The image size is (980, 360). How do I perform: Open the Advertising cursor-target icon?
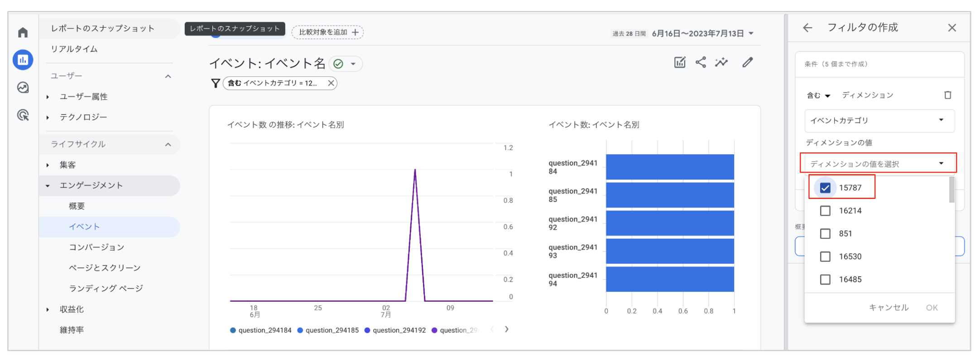click(x=23, y=115)
